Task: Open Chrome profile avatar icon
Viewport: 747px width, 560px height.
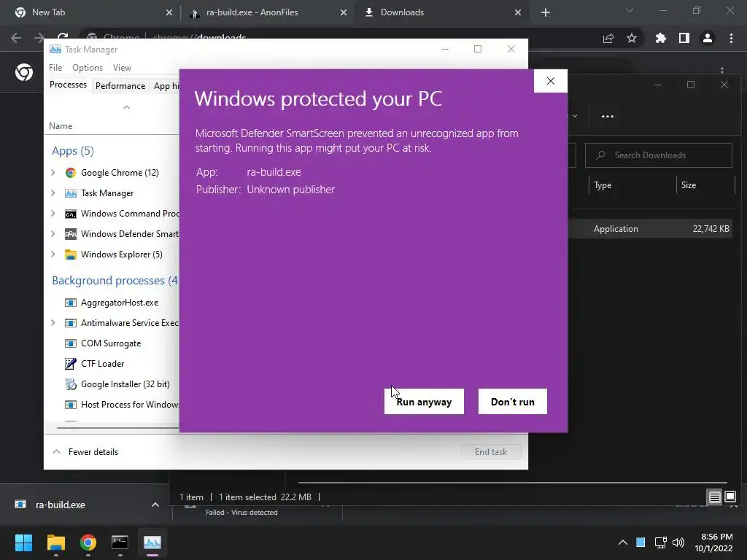Action: [708, 38]
